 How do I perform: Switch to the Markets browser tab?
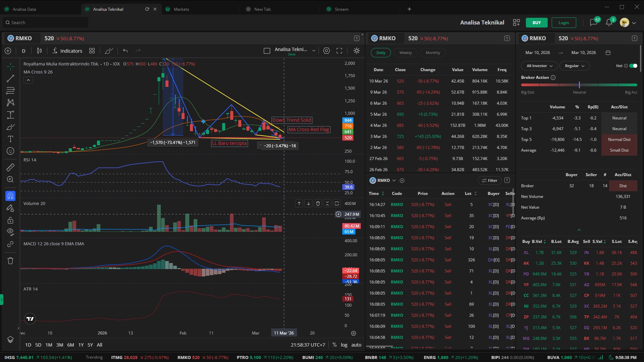point(181,9)
